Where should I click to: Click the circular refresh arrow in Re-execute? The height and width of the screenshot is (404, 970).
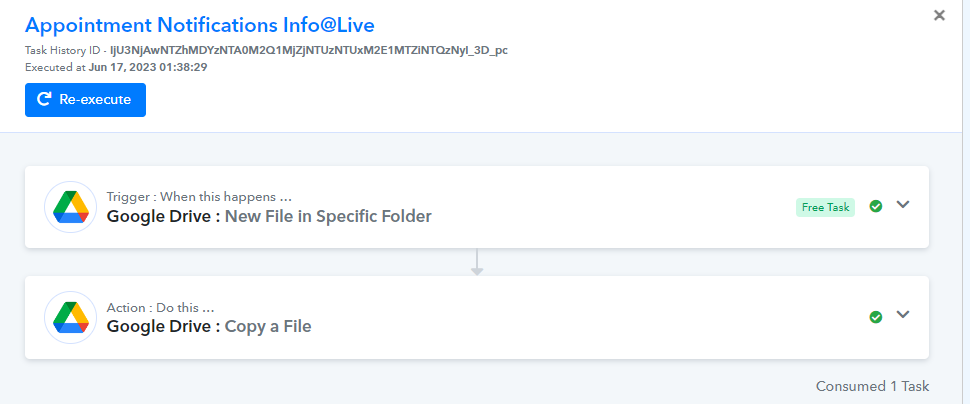click(44, 100)
